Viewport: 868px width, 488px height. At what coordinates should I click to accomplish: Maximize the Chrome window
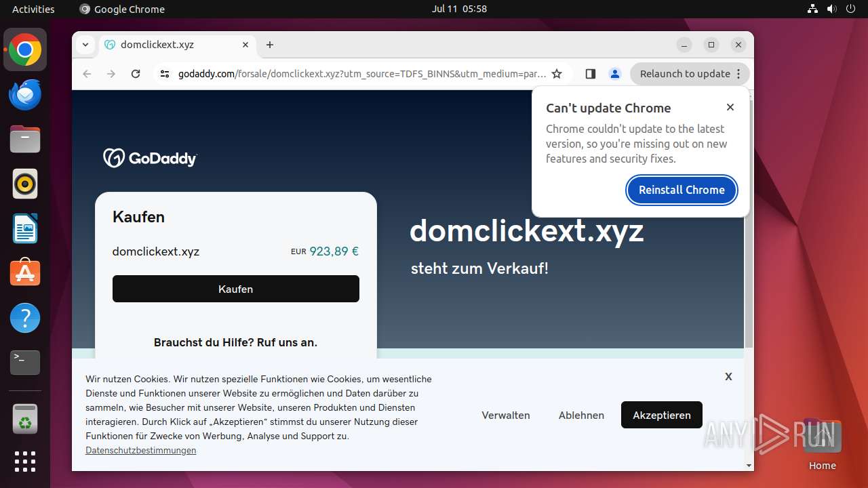coord(711,45)
